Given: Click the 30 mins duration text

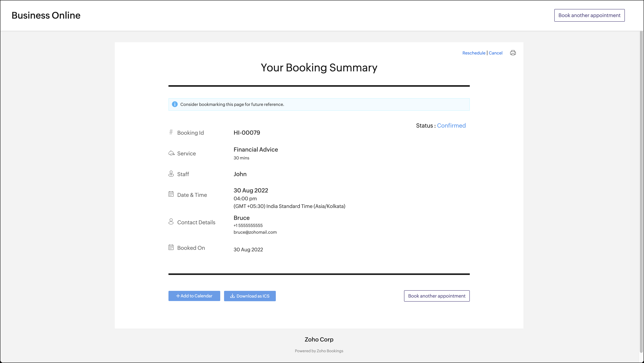Looking at the screenshot, I should [x=241, y=158].
